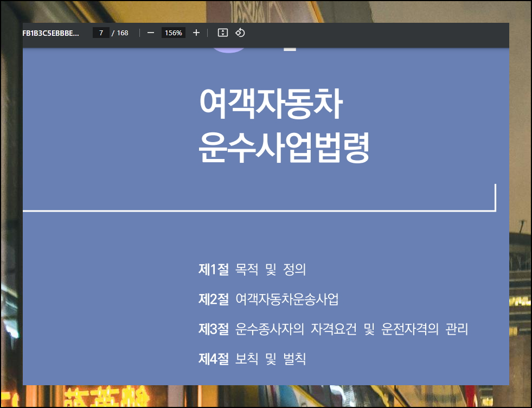Select the 제1절 목적 및 정의 line

pyautogui.click(x=252, y=270)
